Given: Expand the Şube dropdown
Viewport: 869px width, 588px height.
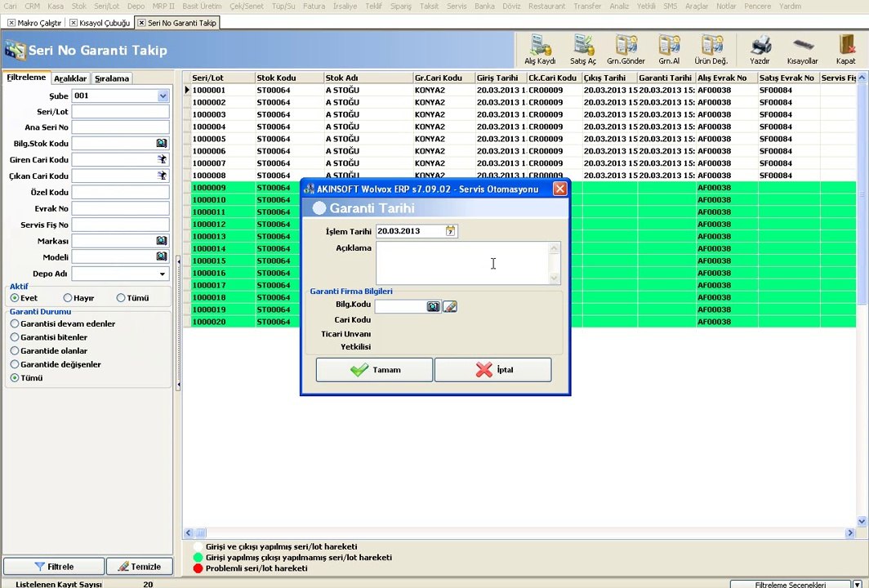Looking at the screenshot, I should pos(163,96).
